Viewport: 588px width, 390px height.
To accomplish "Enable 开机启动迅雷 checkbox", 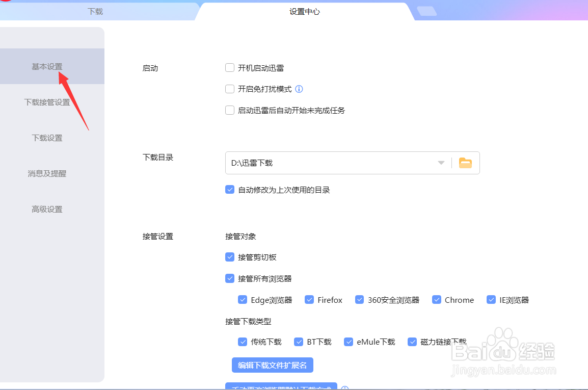I will pyautogui.click(x=229, y=68).
